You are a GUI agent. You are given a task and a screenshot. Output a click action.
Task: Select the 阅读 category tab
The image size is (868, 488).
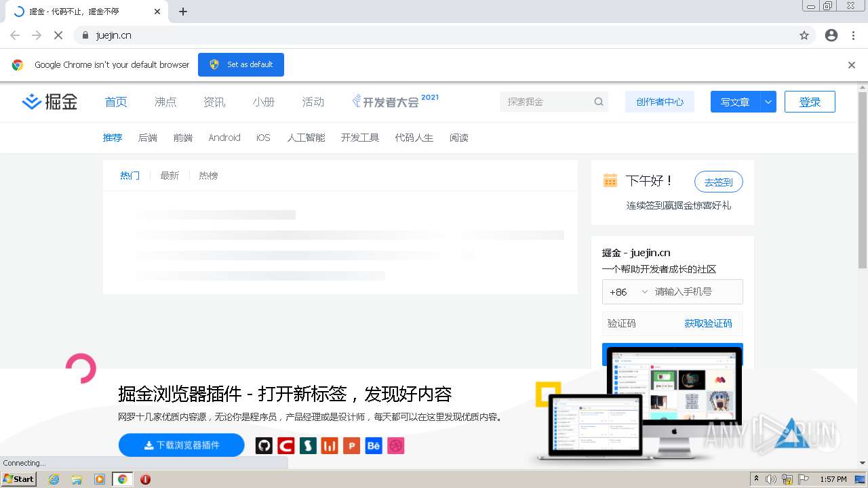tap(459, 138)
